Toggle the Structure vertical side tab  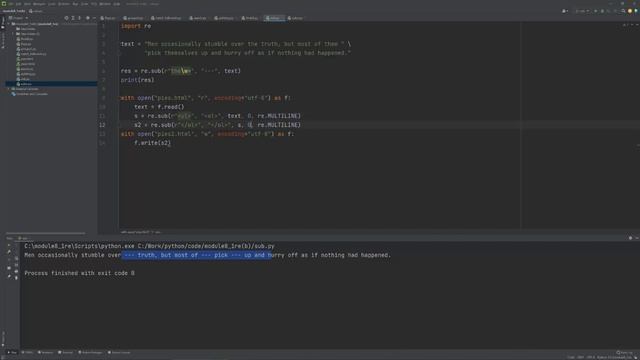[x=2, y=40]
